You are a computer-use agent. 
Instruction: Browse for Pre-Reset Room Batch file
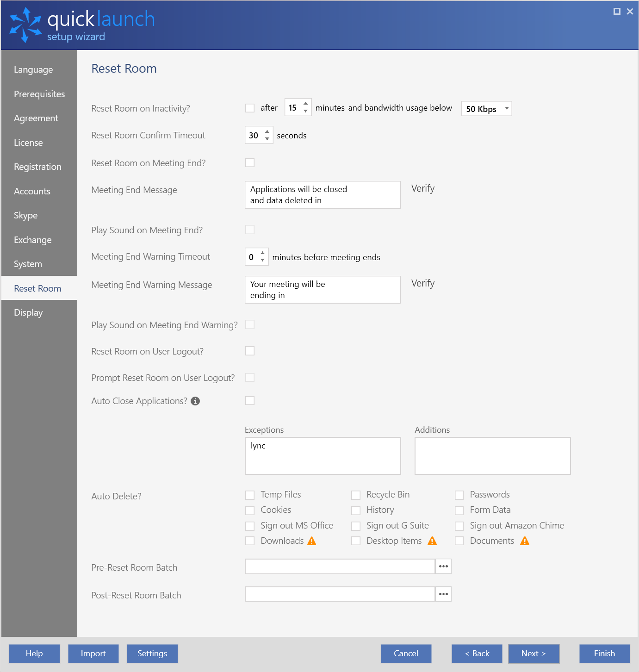coord(443,566)
